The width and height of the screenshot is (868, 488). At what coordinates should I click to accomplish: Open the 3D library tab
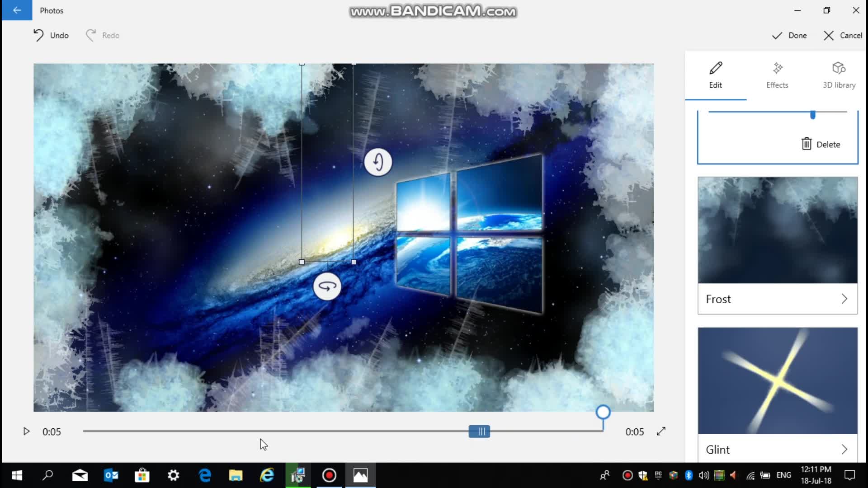click(x=839, y=75)
